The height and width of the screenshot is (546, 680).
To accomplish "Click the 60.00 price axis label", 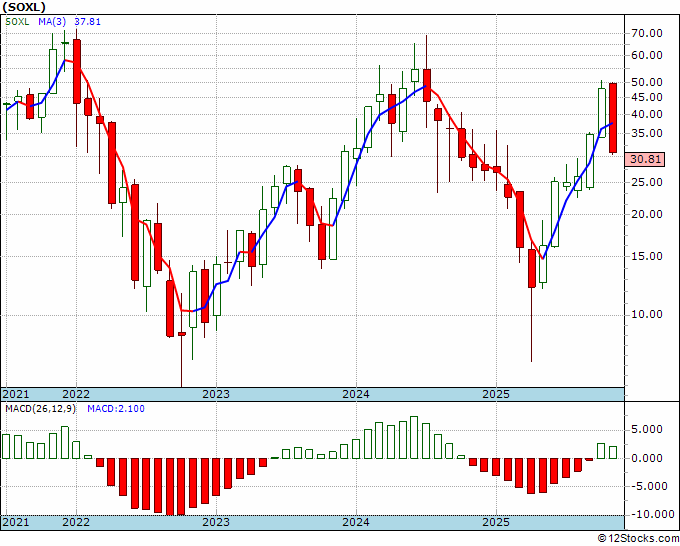I will coord(647,55).
